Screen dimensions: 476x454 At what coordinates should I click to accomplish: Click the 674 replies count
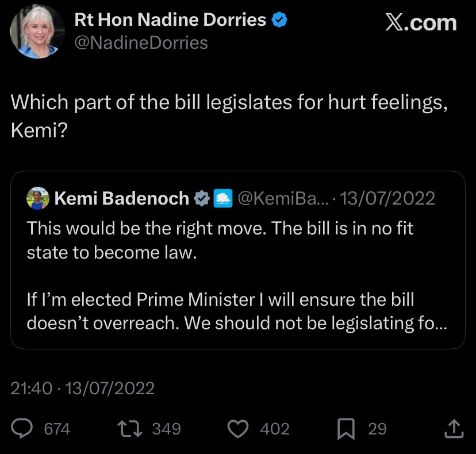pyautogui.click(x=57, y=429)
